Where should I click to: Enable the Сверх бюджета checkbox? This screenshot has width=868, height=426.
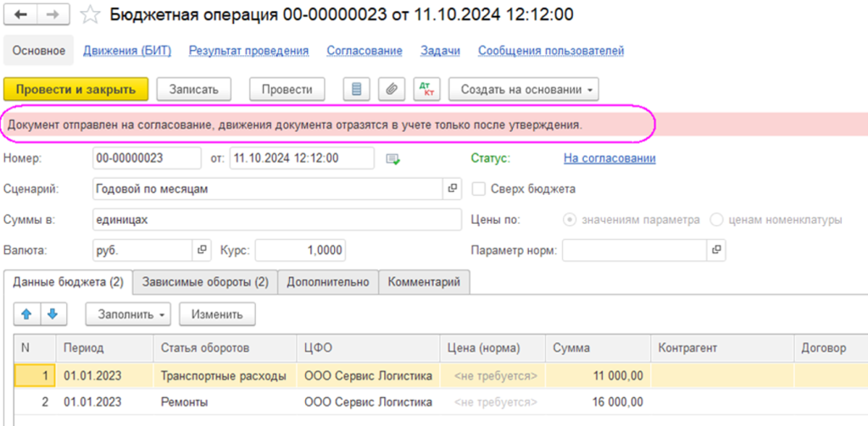(479, 189)
